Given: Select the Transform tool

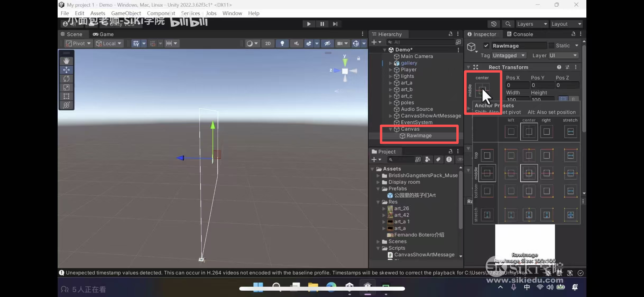Looking at the screenshot, I should (x=66, y=105).
